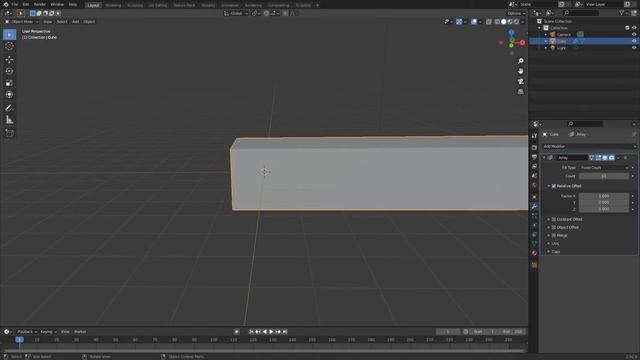640x360 pixels.
Task: Adjust the Factor X value field
Action: tap(604, 196)
